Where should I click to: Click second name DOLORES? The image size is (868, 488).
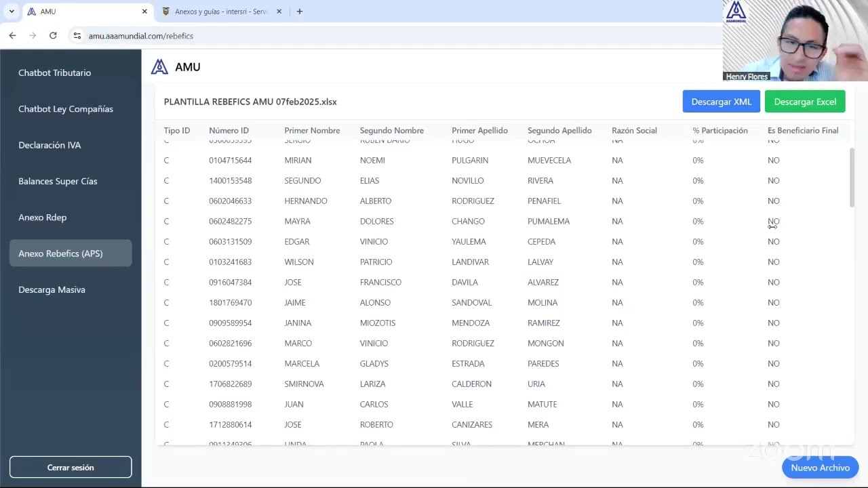pos(376,221)
